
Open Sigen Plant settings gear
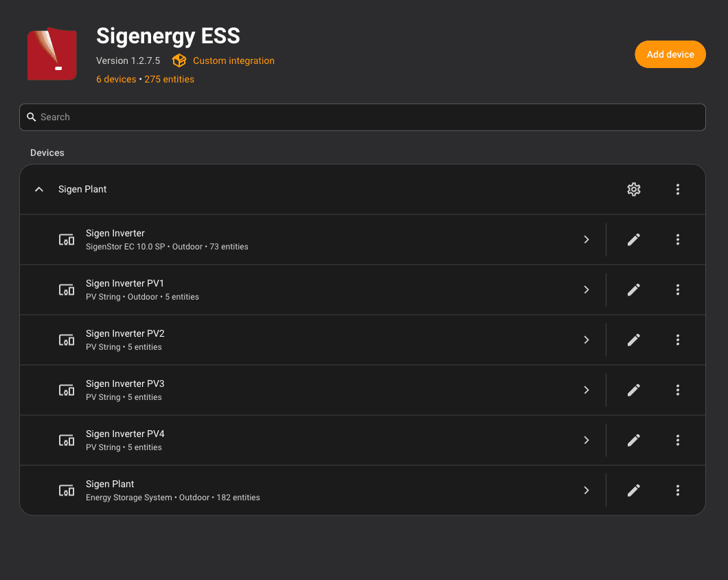coord(634,189)
